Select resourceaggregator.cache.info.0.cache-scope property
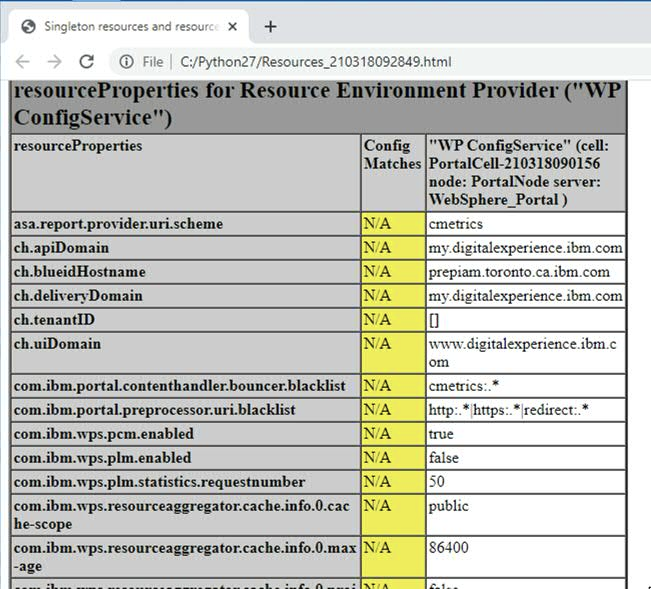651x589 pixels. (181, 515)
